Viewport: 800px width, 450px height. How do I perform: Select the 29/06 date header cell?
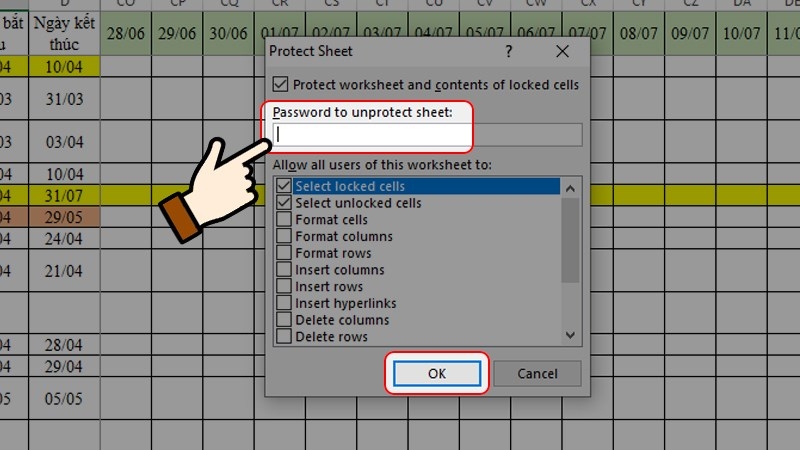[177, 34]
